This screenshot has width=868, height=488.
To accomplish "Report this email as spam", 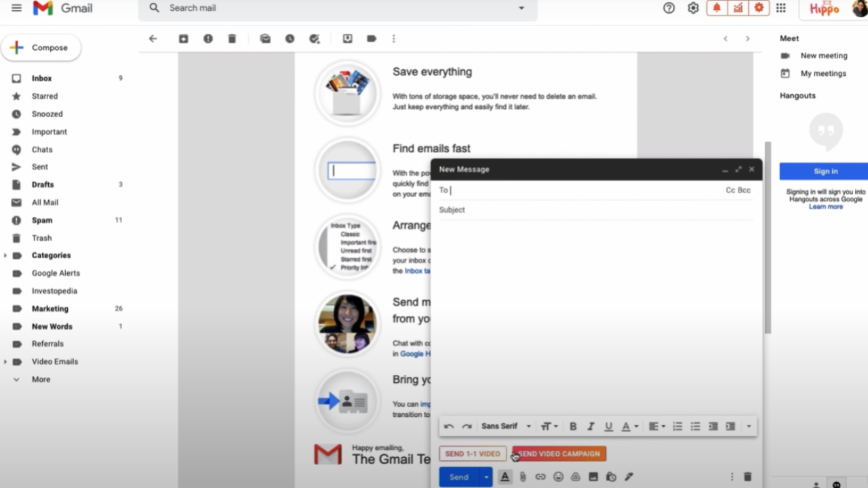I will [208, 39].
